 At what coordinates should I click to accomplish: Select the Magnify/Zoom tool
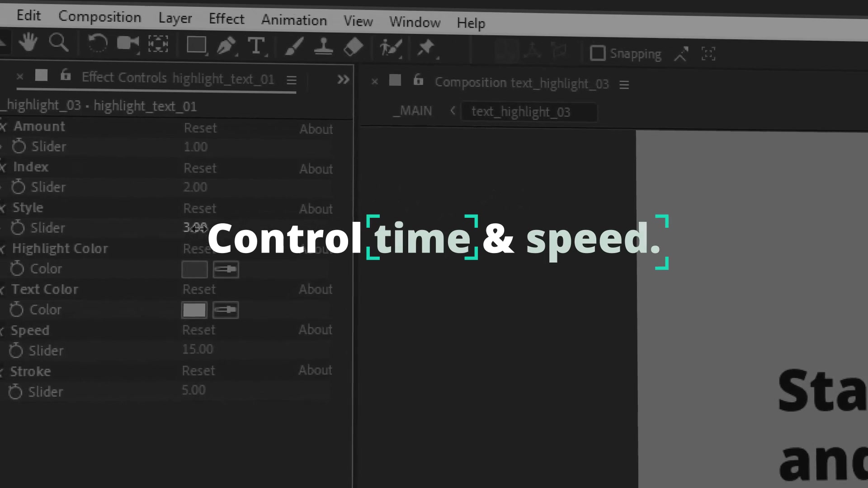pyautogui.click(x=58, y=46)
